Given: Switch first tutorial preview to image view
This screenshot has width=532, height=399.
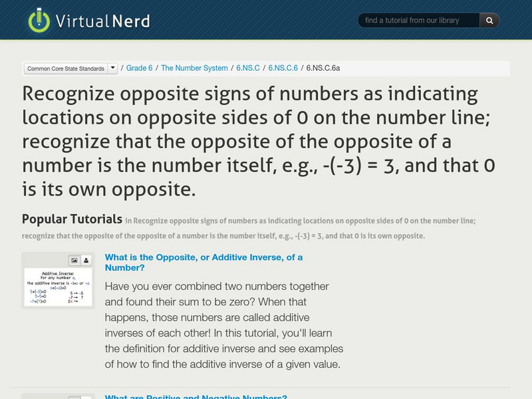Looking at the screenshot, I should [74, 261].
